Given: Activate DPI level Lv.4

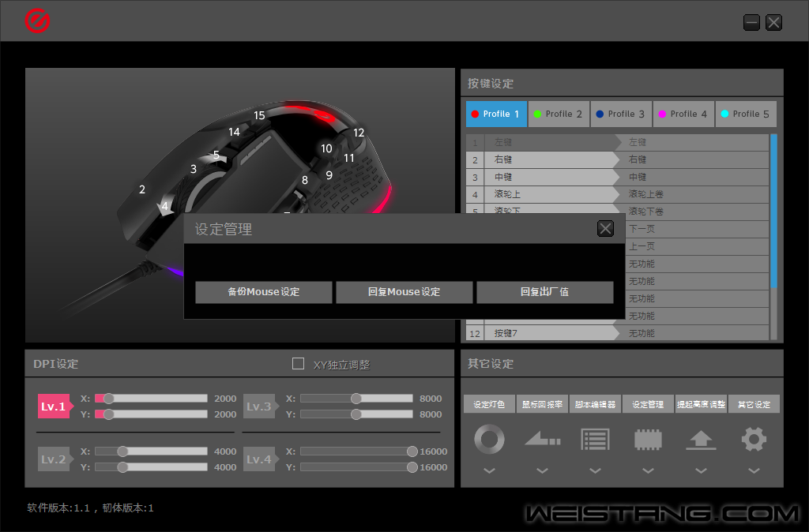Looking at the screenshot, I should coord(259,459).
